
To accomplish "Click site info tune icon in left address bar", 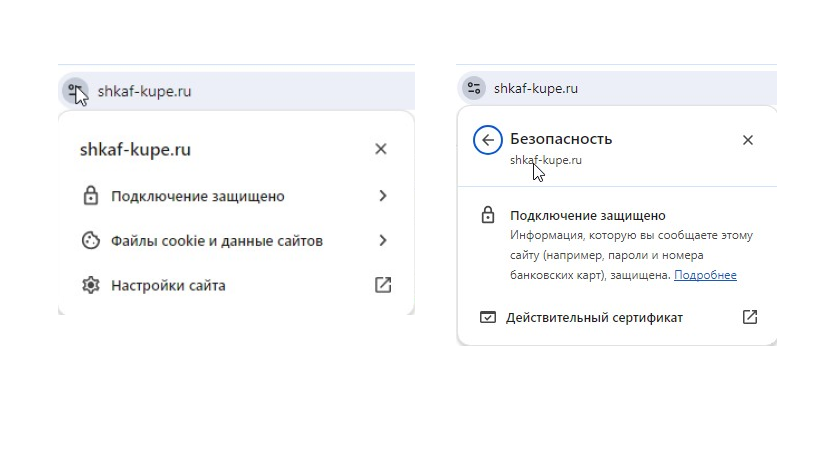I will coord(75,91).
